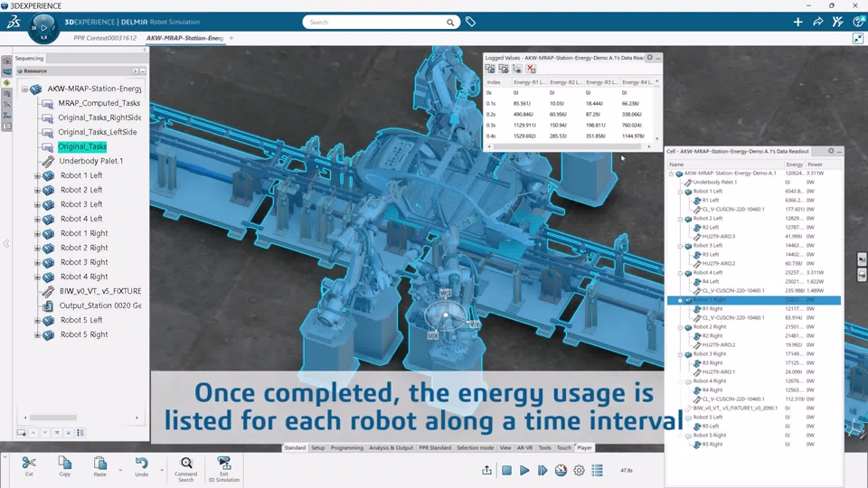Viewport: 868px width, 488px height.
Task: Collapse the AKW-MRAP-Station-Energy root node
Action: point(25,89)
